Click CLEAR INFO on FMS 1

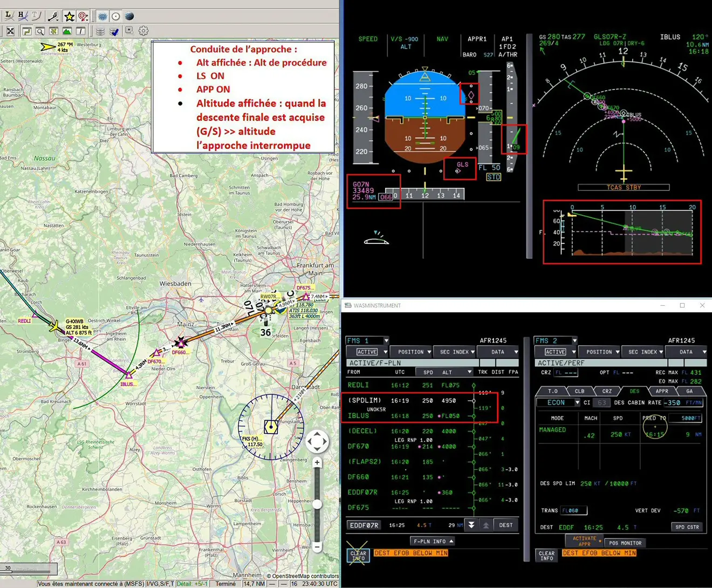coord(358,556)
